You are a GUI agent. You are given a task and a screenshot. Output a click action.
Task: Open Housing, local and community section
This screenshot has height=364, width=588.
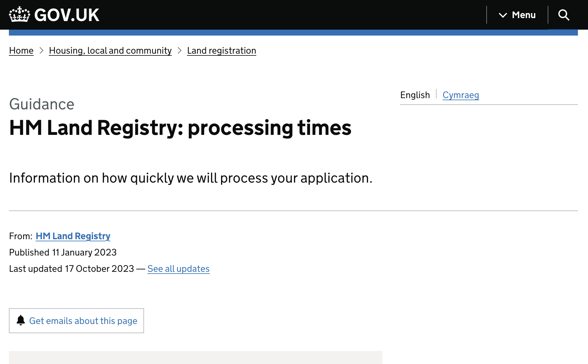(110, 51)
